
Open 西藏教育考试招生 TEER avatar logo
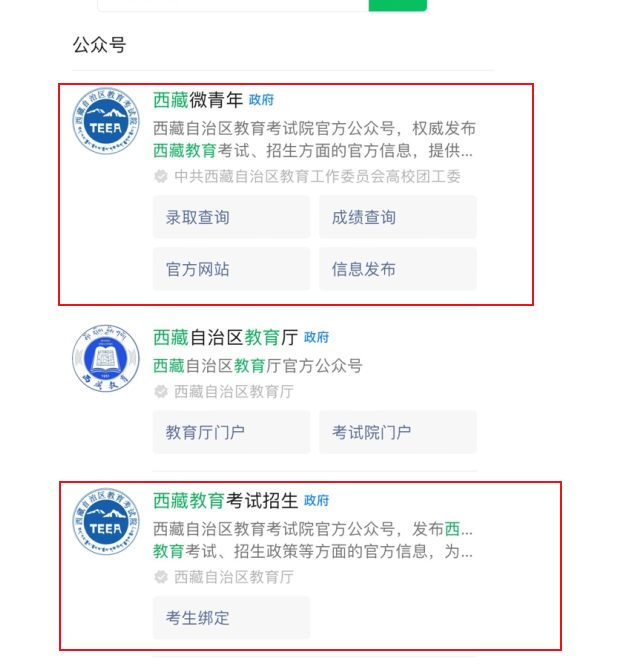coord(106,522)
